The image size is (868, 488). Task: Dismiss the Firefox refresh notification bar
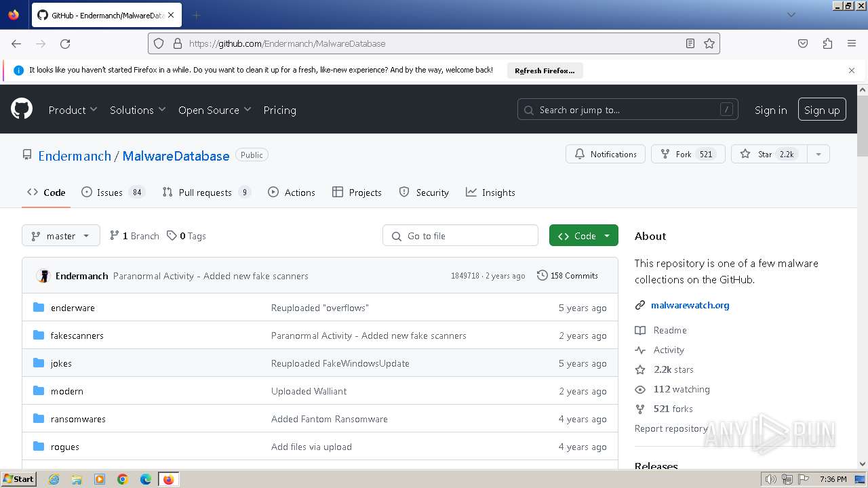tap(852, 70)
